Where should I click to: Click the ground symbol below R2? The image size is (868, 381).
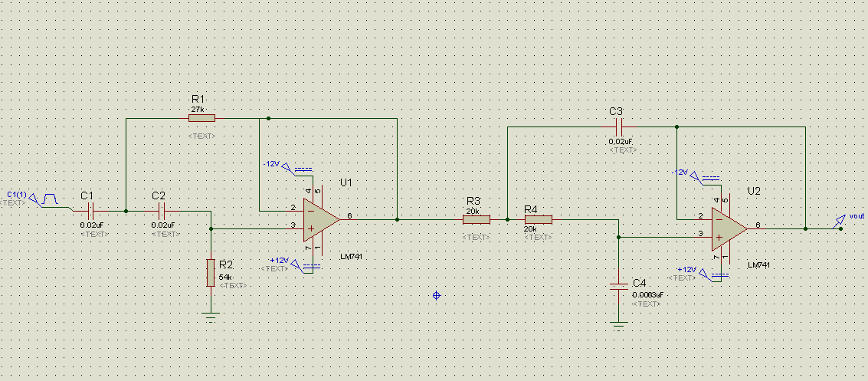(x=211, y=316)
